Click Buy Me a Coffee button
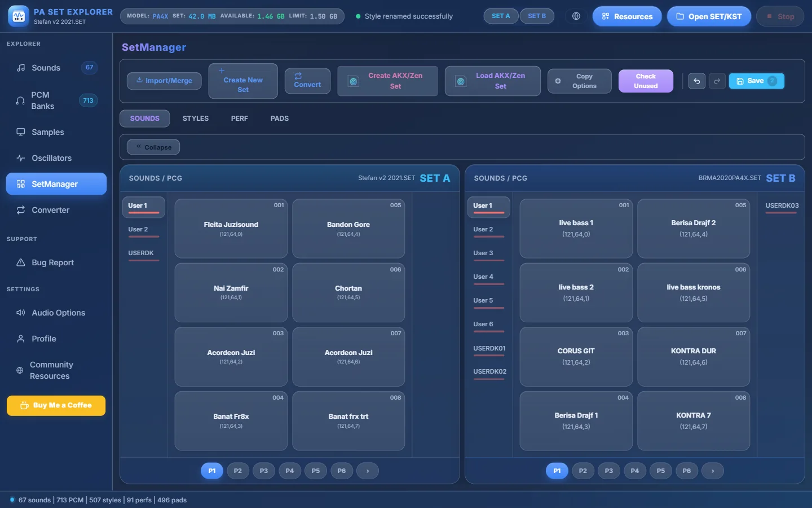Viewport: 812px width, 508px height. coord(56,406)
